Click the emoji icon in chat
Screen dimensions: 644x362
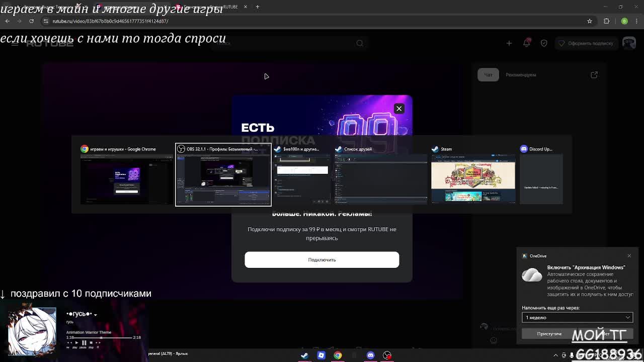tap(494, 340)
